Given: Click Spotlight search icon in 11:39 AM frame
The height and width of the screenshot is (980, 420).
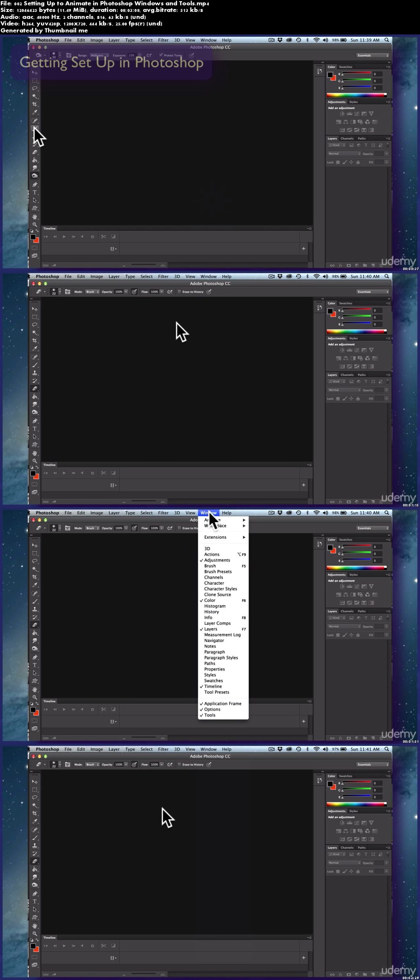Looking at the screenshot, I should click(x=386, y=40).
